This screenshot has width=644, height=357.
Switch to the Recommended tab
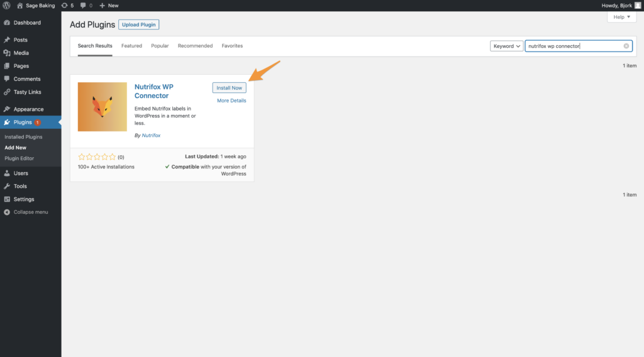pyautogui.click(x=195, y=45)
